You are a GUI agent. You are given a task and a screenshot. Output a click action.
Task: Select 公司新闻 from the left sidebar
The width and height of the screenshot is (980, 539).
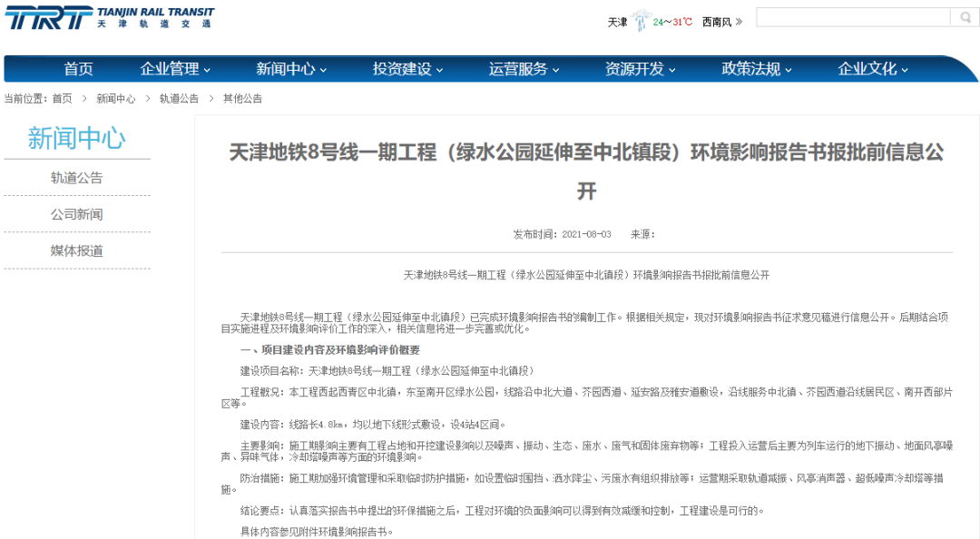[x=75, y=215]
